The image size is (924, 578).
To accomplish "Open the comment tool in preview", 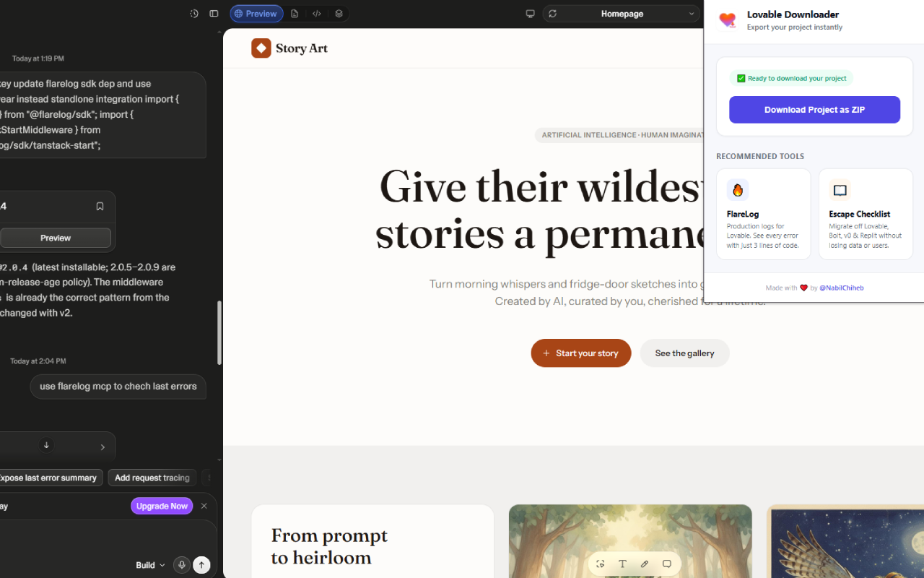I will pyautogui.click(x=667, y=564).
